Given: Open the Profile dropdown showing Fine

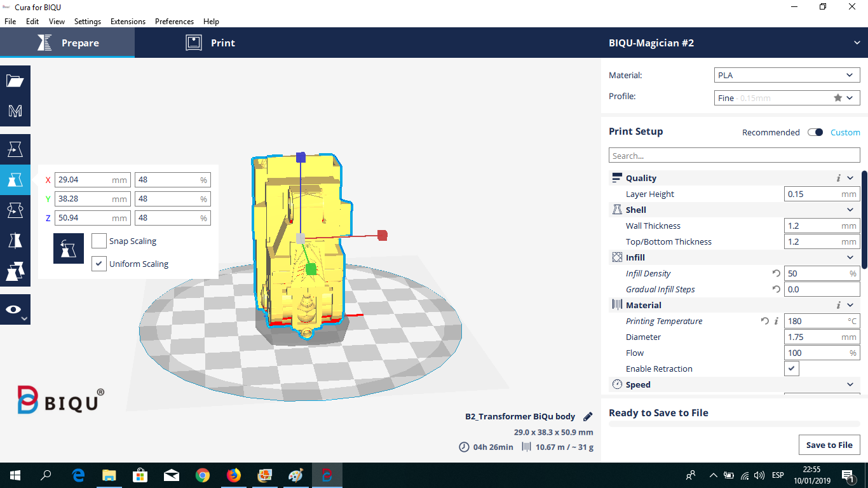Looking at the screenshot, I should [787, 98].
